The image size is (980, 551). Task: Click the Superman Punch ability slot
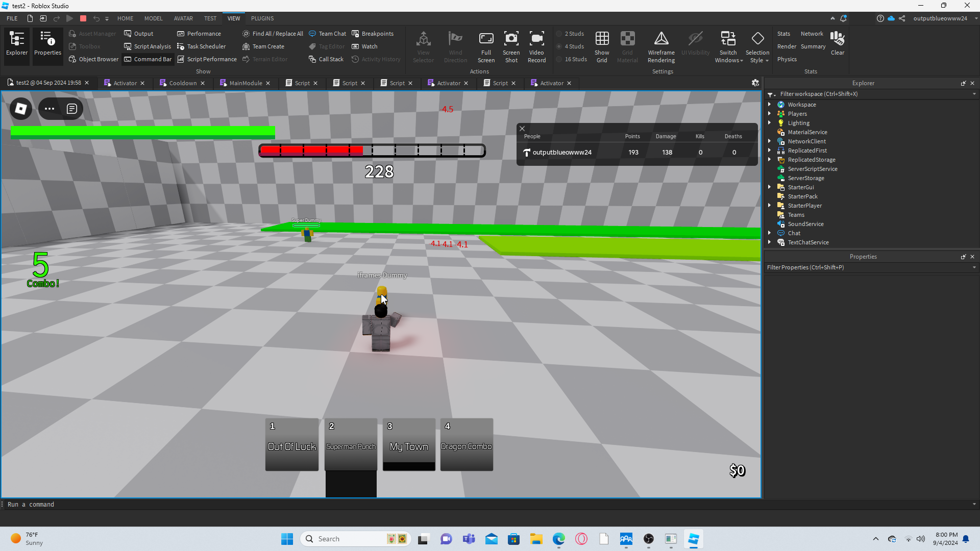click(x=351, y=444)
